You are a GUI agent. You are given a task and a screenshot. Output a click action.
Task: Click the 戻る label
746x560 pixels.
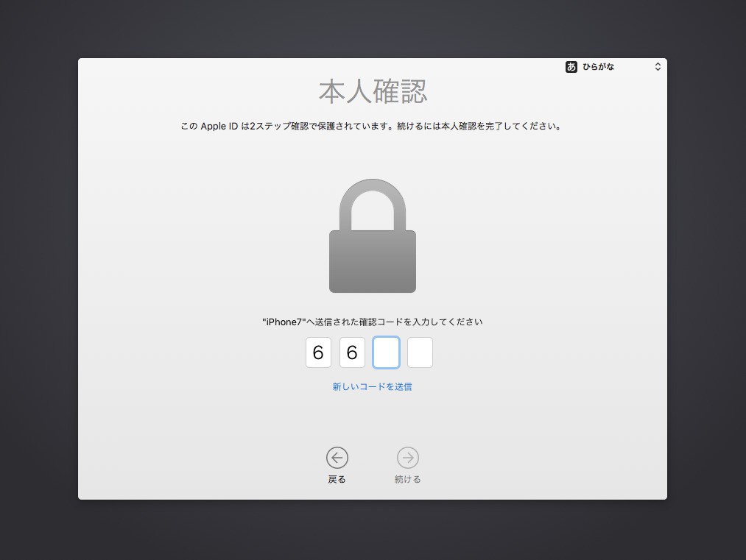click(x=337, y=479)
